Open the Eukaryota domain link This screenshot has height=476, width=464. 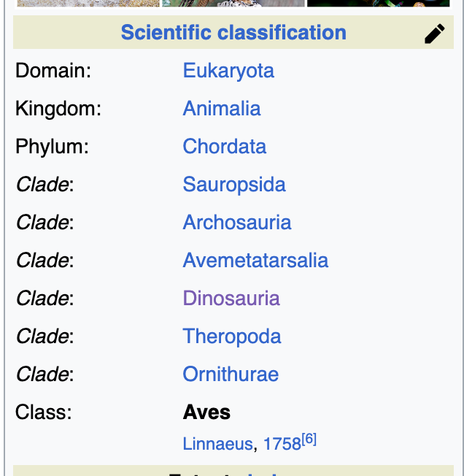(228, 71)
